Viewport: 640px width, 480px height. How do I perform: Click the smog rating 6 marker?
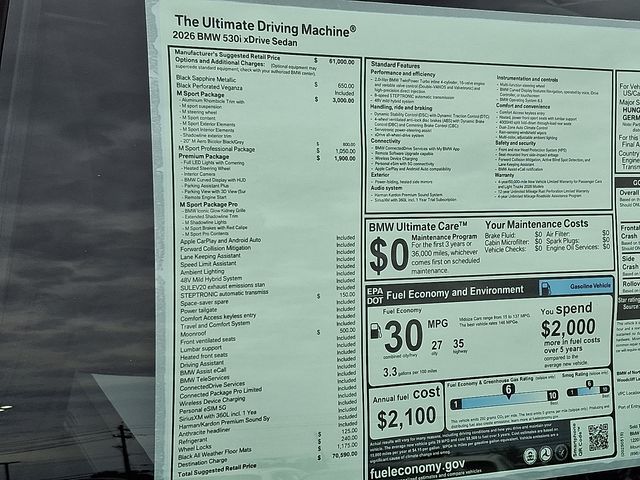coord(589,385)
